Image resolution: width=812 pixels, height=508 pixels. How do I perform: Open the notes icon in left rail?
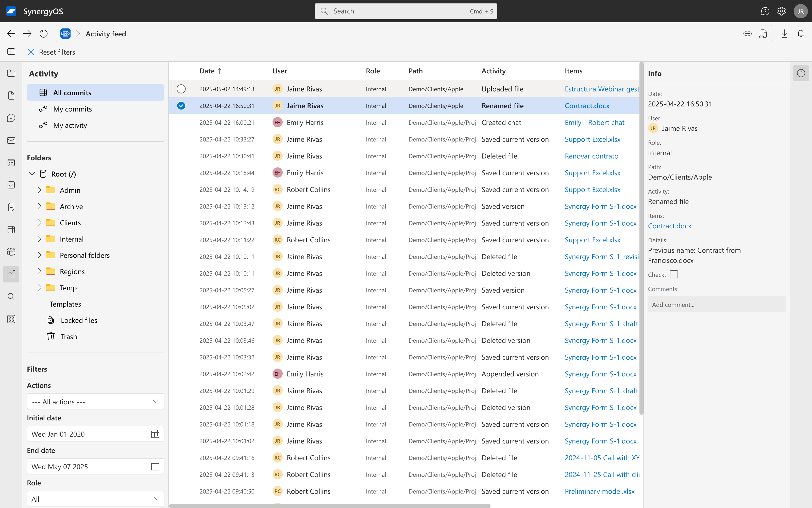[11, 207]
